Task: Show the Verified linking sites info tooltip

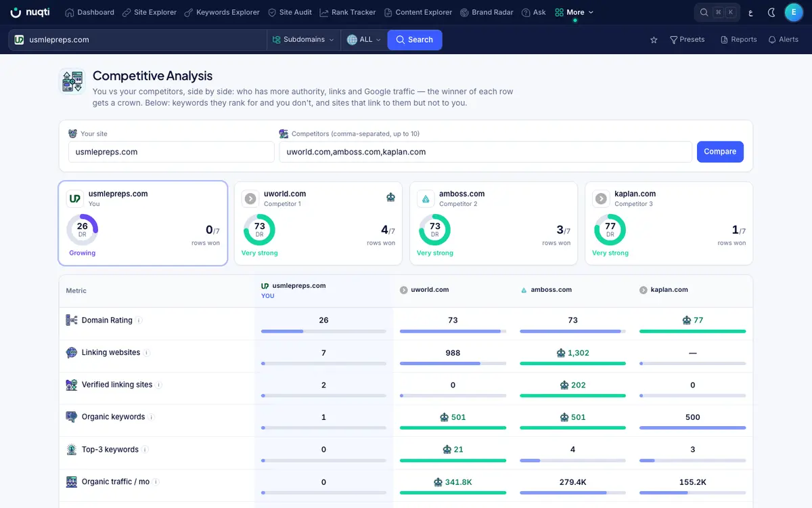Action: click(x=159, y=385)
